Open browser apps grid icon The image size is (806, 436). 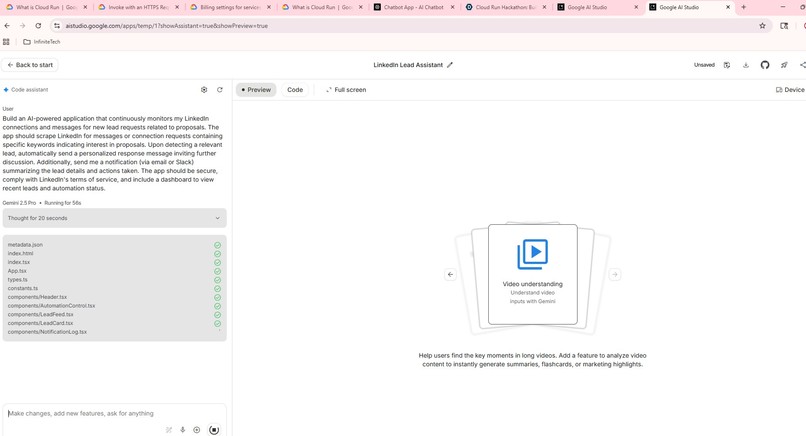[6, 42]
